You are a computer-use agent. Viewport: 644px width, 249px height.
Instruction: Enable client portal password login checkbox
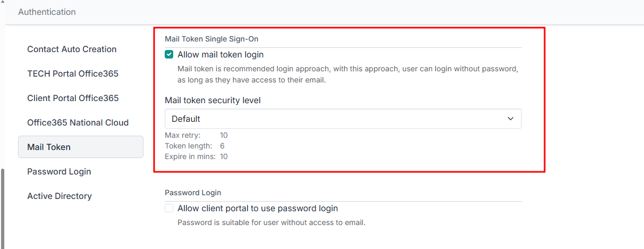[169, 209]
